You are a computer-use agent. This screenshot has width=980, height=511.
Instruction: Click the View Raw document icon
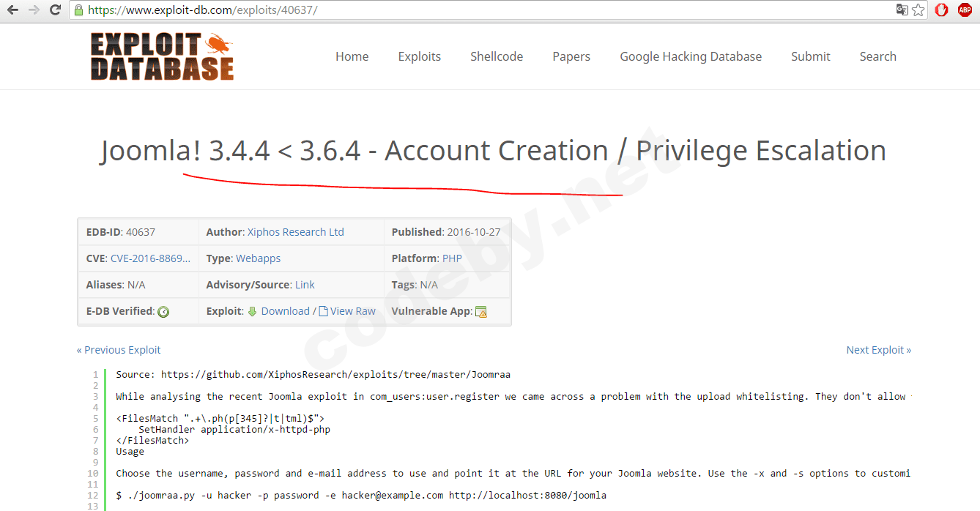tap(323, 311)
